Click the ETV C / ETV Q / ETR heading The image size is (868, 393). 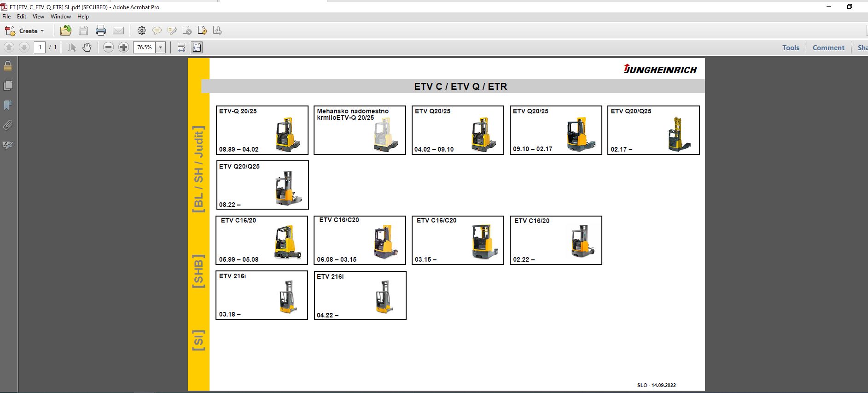460,86
